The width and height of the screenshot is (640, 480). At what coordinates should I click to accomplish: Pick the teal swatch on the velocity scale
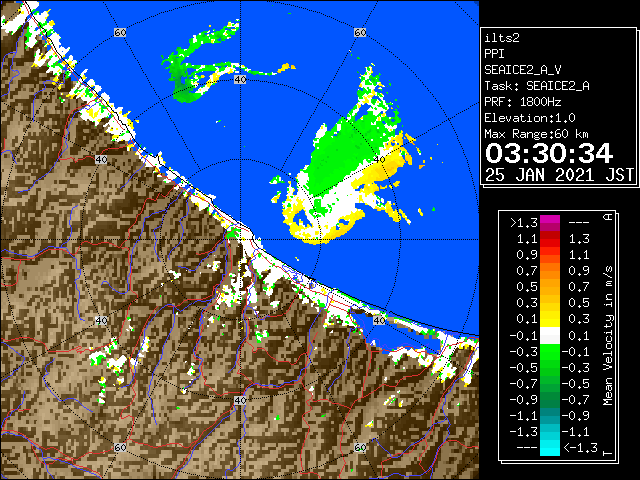[x=550, y=416]
